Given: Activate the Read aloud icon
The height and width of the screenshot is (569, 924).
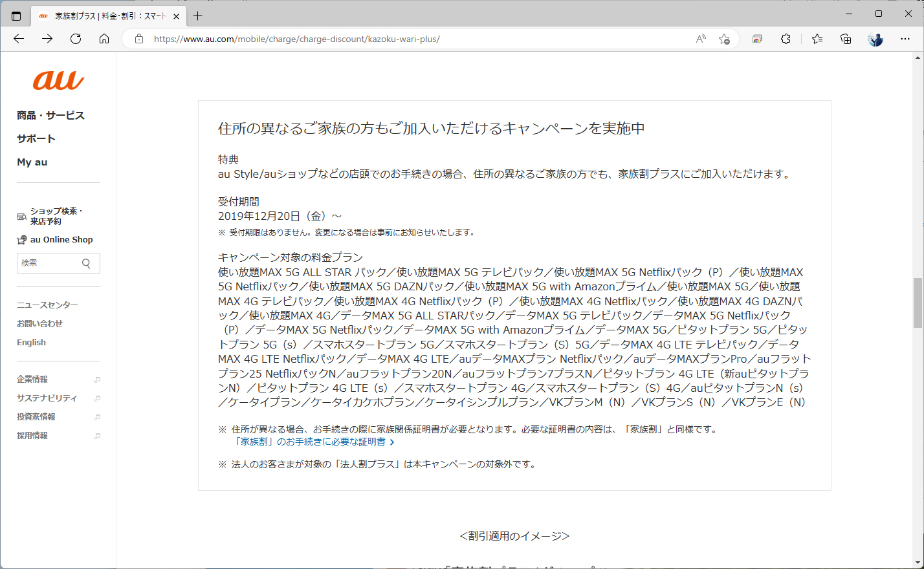Looking at the screenshot, I should coord(700,39).
